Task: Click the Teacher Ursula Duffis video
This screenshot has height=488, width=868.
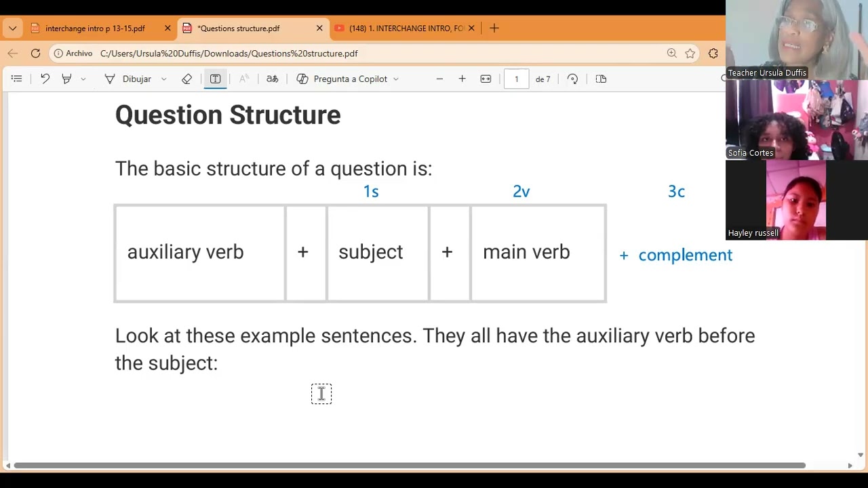Action: click(797, 40)
